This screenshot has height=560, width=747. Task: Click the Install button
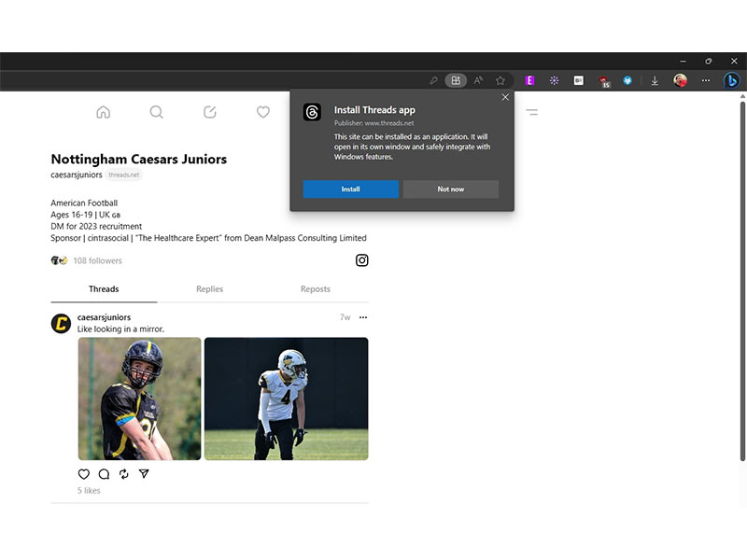351,189
